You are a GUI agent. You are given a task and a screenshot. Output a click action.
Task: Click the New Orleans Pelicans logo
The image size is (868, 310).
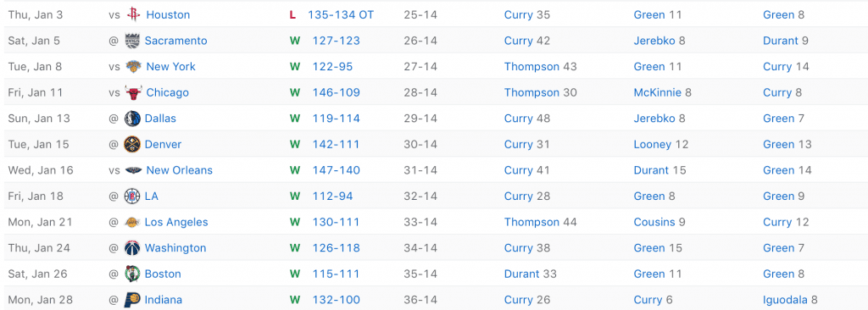(x=133, y=170)
